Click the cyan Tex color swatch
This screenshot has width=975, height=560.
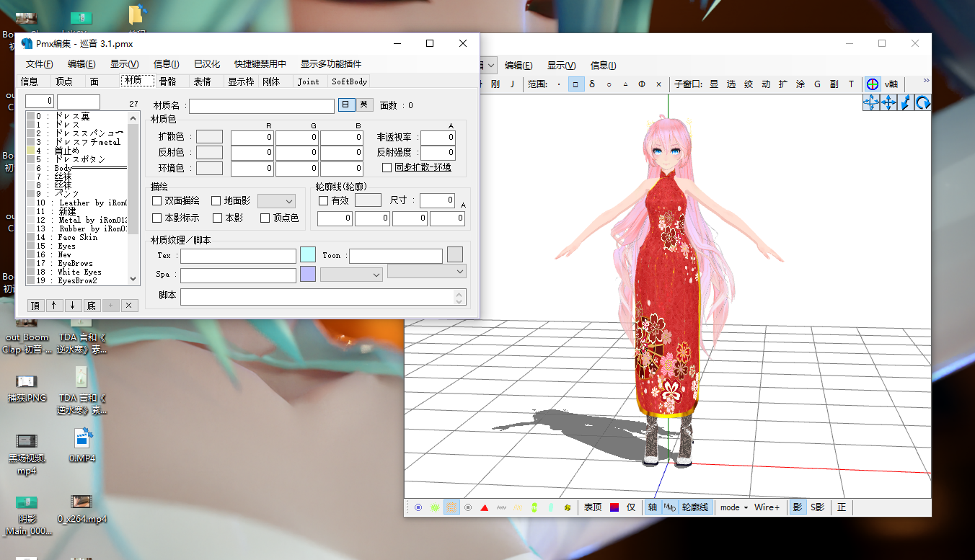pos(308,254)
